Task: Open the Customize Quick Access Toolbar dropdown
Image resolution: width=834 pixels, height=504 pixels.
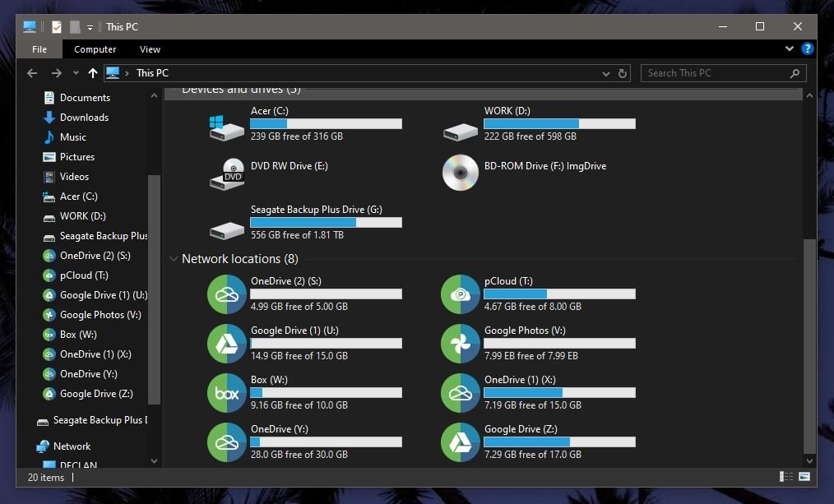Action: [90, 27]
